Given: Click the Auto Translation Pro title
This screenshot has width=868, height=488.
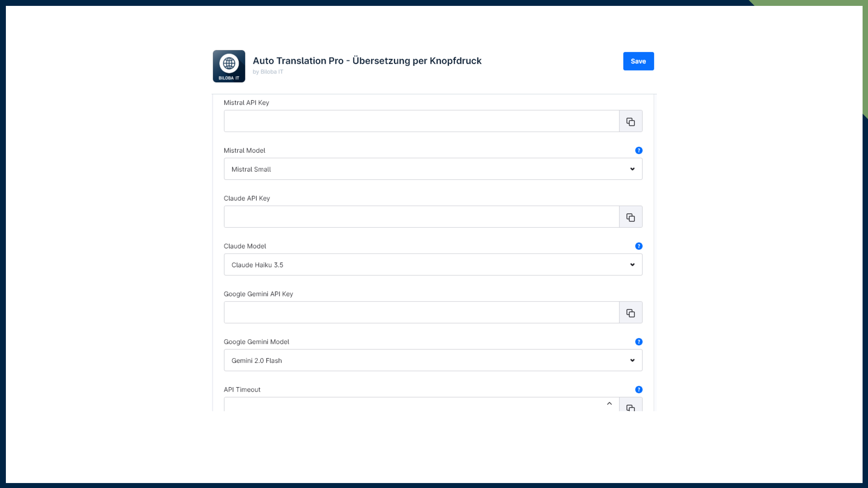Looking at the screenshot, I should (x=367, y=61).
